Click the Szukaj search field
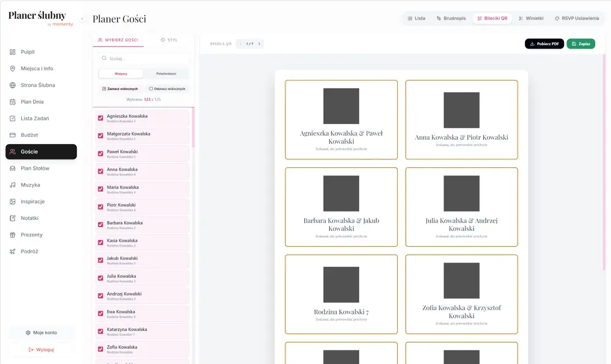 point(141,59)
